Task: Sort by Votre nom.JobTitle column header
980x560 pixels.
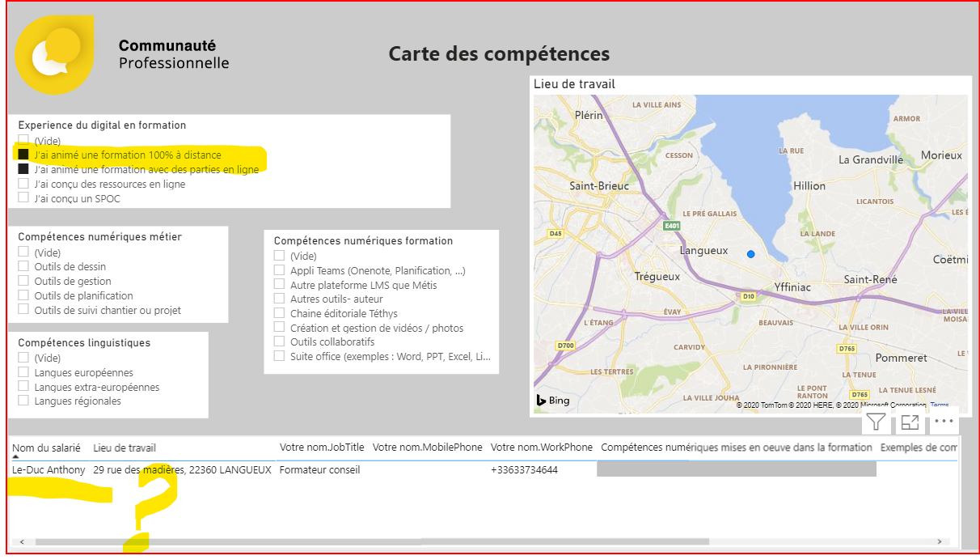Action: 322,448
